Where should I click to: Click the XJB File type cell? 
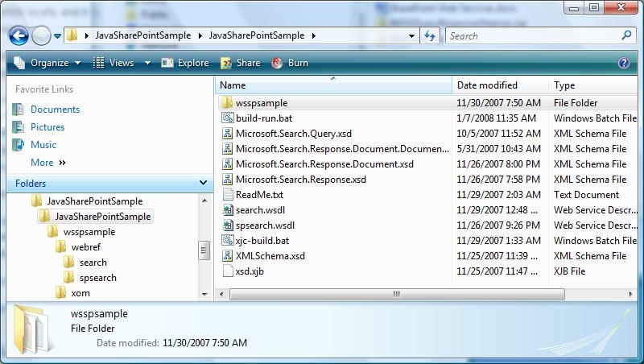[569, 271]
